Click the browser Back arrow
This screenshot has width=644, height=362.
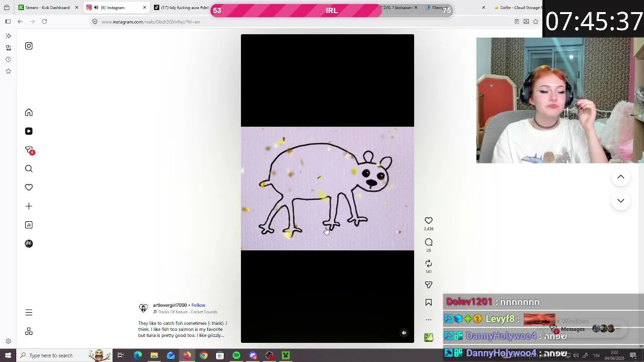pyautogui.click(x=20, y=22)
